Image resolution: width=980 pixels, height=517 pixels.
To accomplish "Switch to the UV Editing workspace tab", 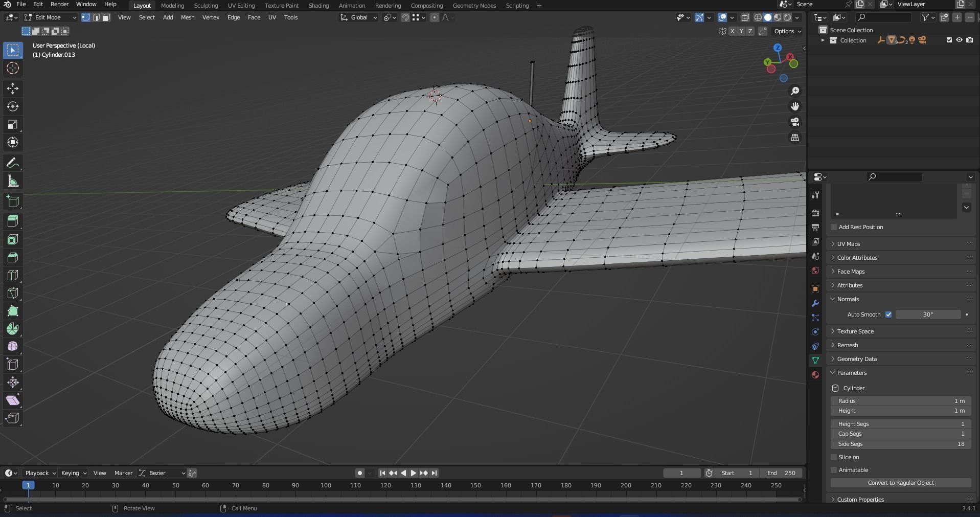I will coord(241,6).
